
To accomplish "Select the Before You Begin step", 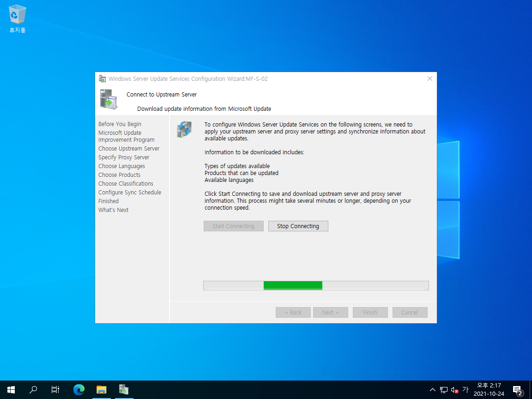I will point(120,124).
